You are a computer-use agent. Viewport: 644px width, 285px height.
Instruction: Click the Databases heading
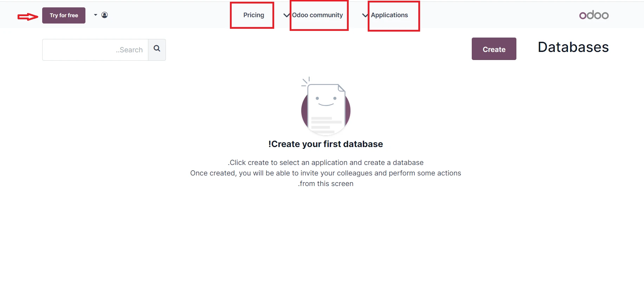573,47
